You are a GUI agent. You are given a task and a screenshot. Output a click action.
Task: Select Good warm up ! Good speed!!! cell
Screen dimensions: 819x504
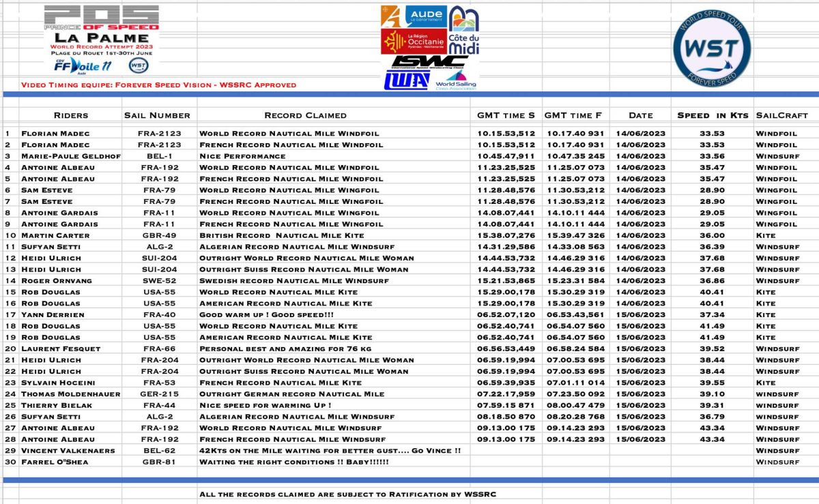267,315
